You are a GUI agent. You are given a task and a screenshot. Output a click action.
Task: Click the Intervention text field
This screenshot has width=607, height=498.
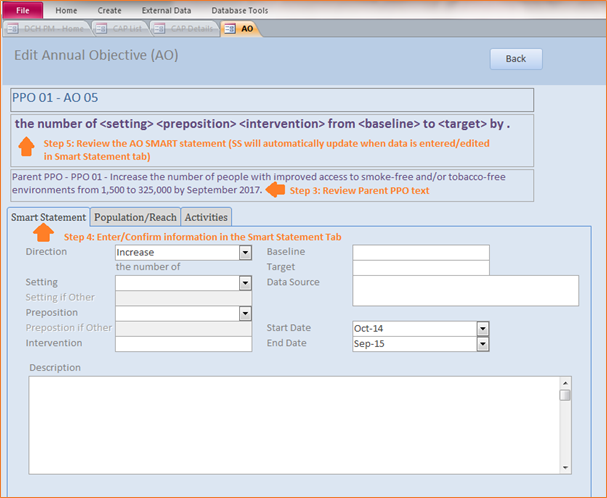pos(183,344)
